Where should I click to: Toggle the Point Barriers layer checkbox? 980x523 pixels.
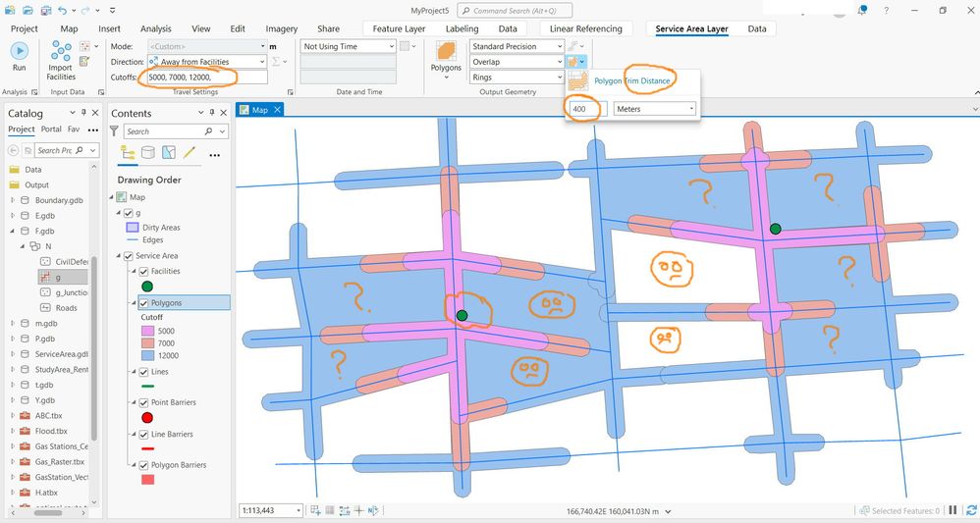(x=143, y=402)
